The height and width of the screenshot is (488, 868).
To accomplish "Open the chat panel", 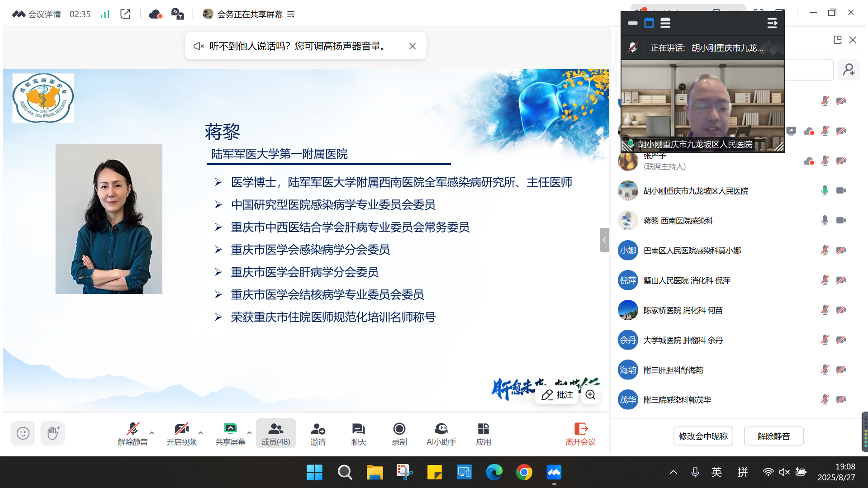I will tap(358, 433).
